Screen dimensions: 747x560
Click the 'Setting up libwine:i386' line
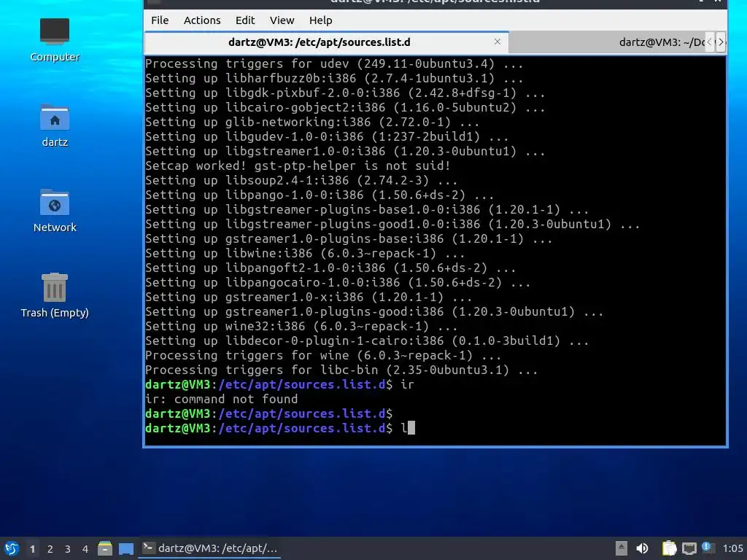(305, 253)
